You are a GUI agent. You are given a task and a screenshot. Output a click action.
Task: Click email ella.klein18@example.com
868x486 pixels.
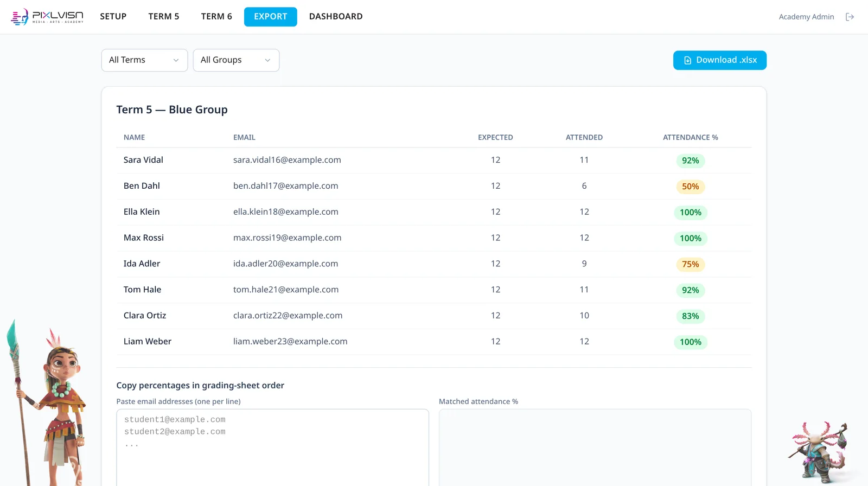click(286, 212)
